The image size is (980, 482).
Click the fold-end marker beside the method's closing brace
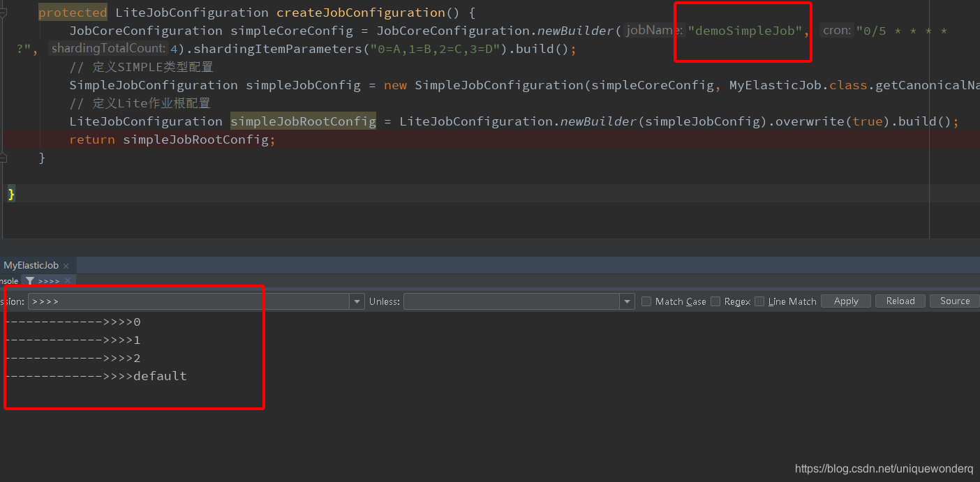(x=3, y=158)
